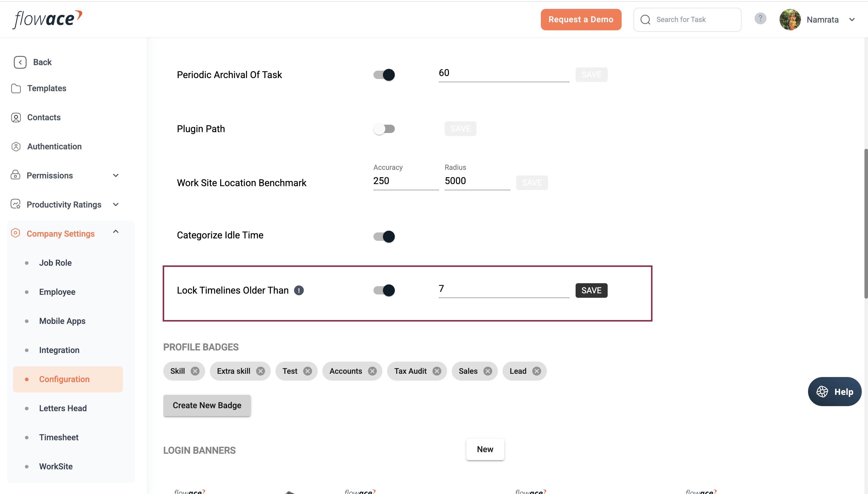Remove the Accounts badge
868x494 pixels.
373,371
